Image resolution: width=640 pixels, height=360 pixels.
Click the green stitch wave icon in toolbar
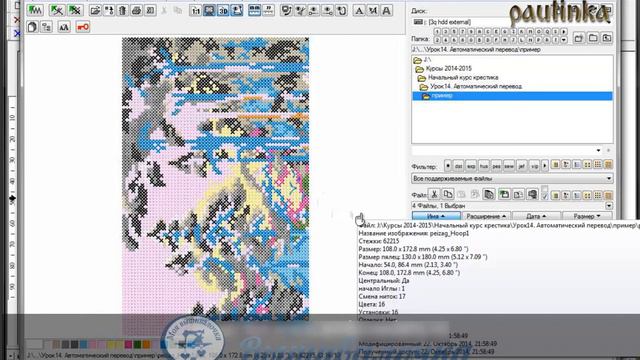tap(35, 10)
